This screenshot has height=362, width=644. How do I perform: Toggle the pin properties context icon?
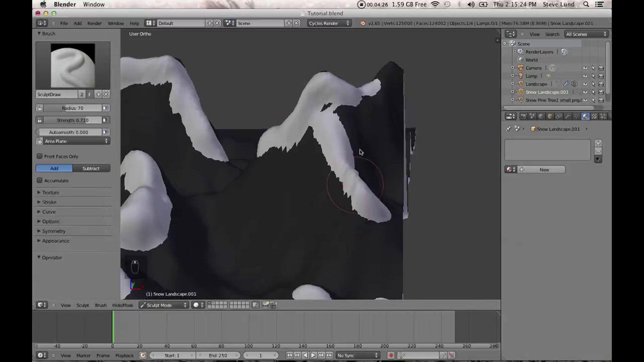[508, 129]
